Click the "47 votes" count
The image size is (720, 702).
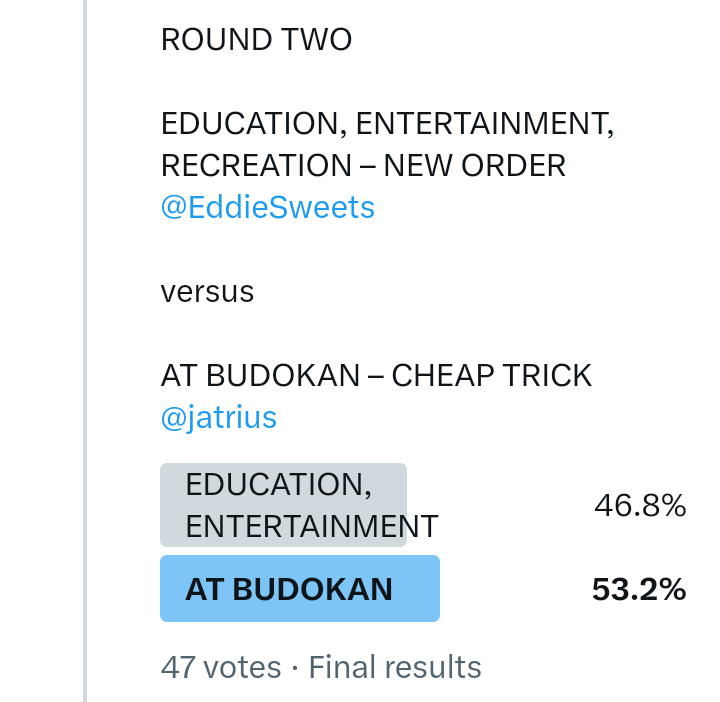[220, 667]
